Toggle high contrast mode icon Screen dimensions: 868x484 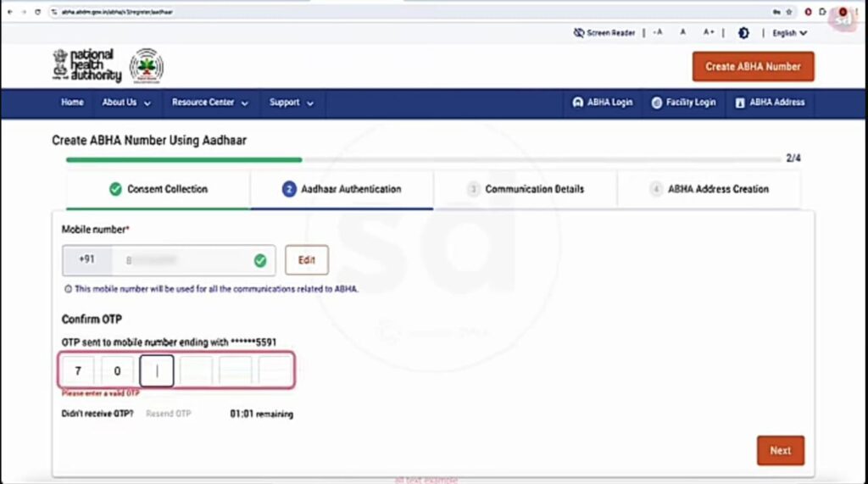[x=743, y=33]
